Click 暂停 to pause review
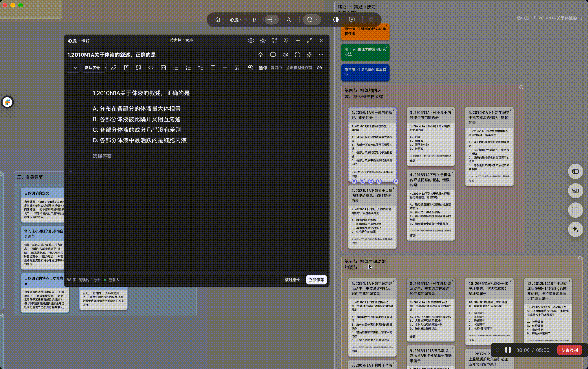The width and height of the screenshot is (588, 369). pyautogui.click(x=263, y=68)
